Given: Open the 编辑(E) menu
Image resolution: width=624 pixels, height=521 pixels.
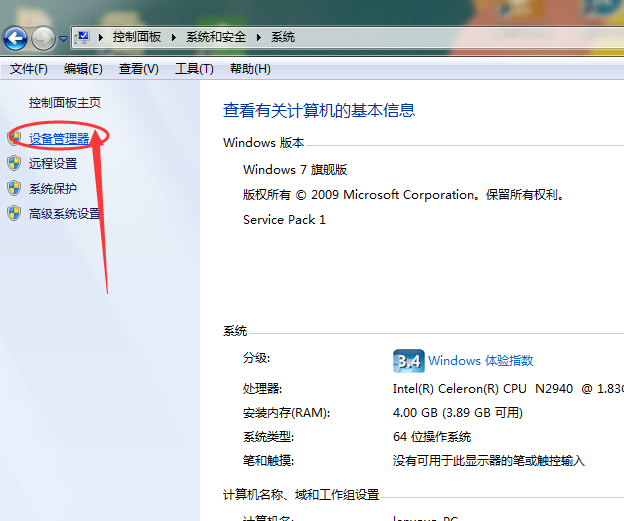Looking at the screenshot, I should point(83,69).
